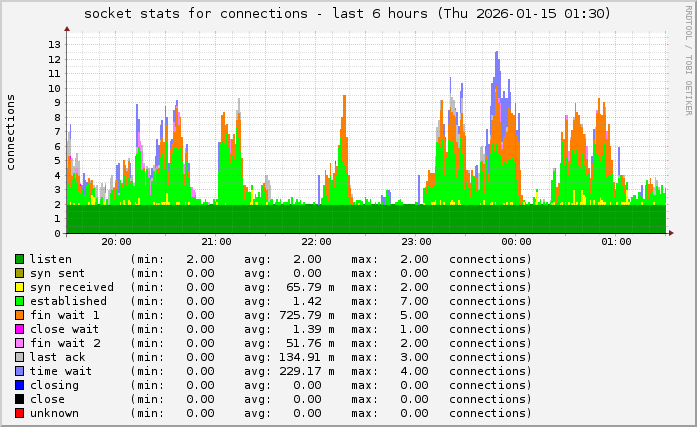Click the bright green established swatch
Image resolution: width=697 pixels, height=427 pixels.
click(19, 301)
